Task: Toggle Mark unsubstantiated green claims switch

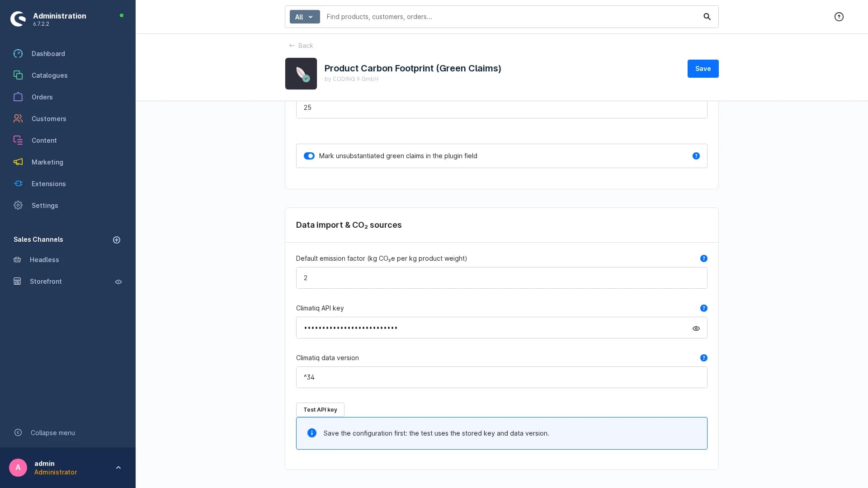Action: (x=309, y=156)
